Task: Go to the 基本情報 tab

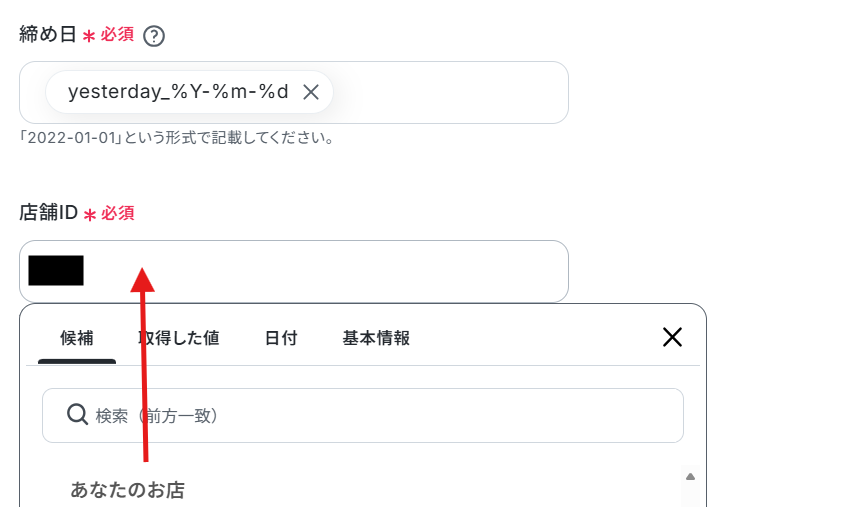Action: click(x=376, y=339)
